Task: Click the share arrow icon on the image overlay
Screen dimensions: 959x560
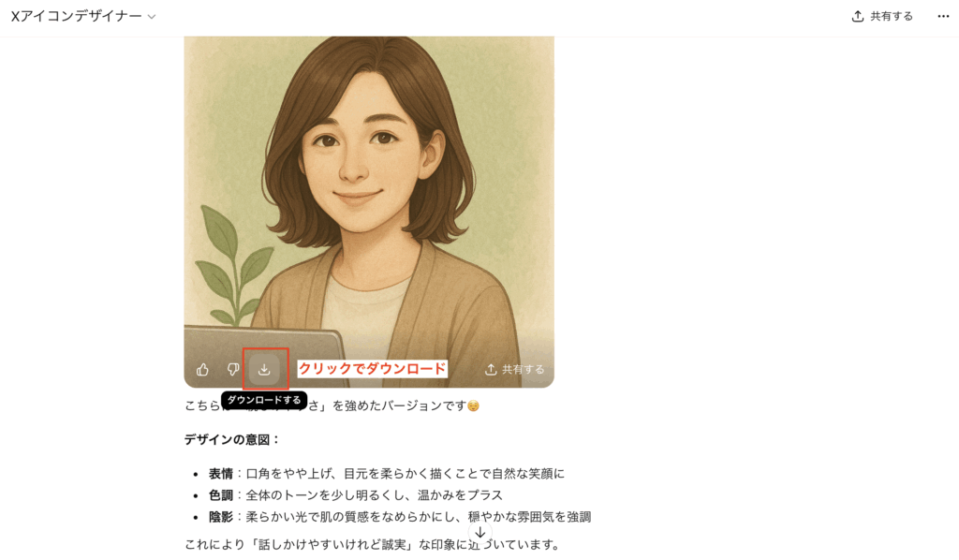Action: click(491, 369)
